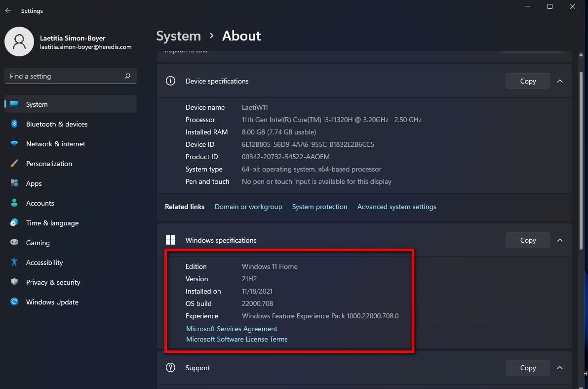Image resolution: width=588 pixels, height=389 pixels.
Task: Open the Apps settings category
Action: (34, 183)
